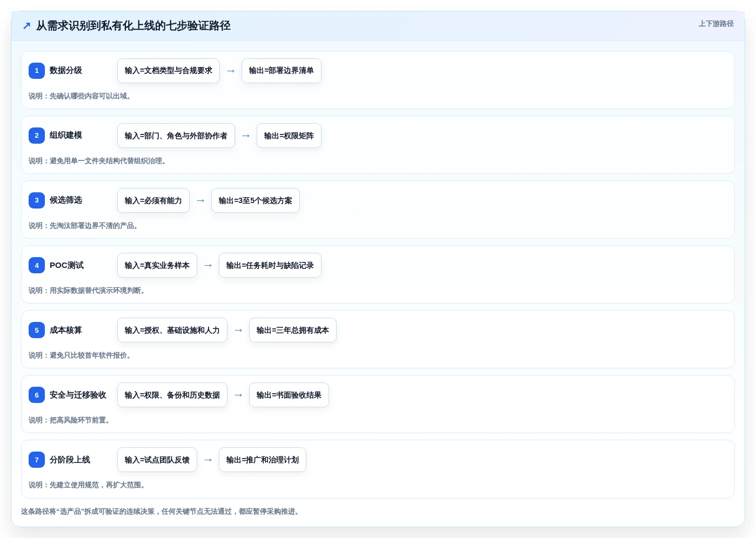Select the 数据分级 step name
Image resolution: width=756 pixels, height=538 pixels.
66,71
